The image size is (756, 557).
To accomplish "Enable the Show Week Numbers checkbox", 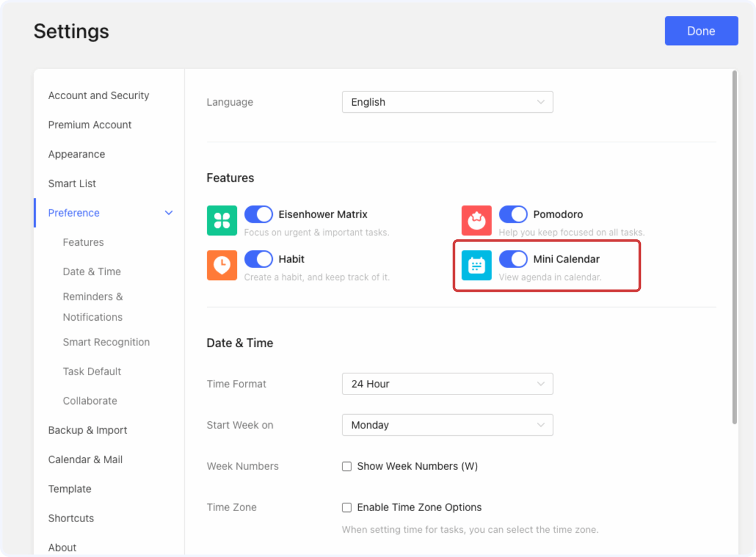I will (x=347, y=467).
